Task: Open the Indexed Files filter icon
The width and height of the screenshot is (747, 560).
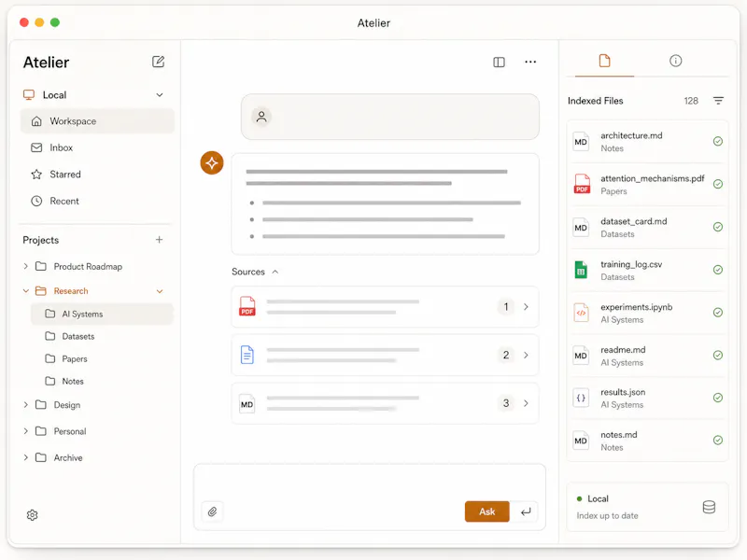Action: click(x=718, y=101)
